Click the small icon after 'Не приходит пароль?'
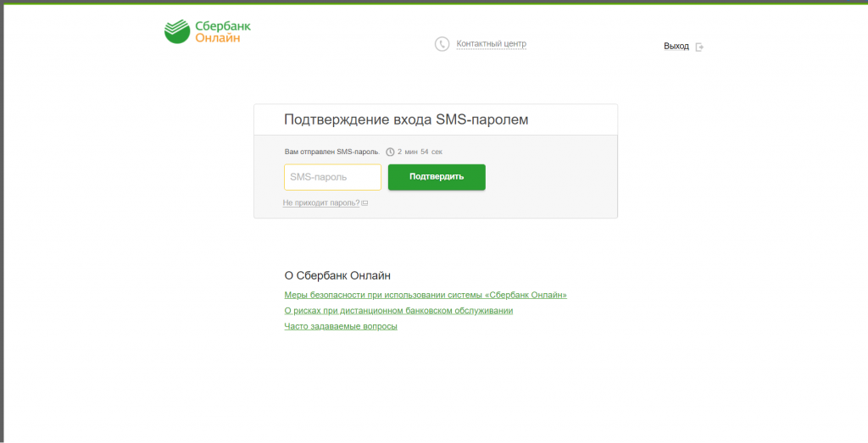Screen dimensions: 868x443 click(x=364, y=203)
